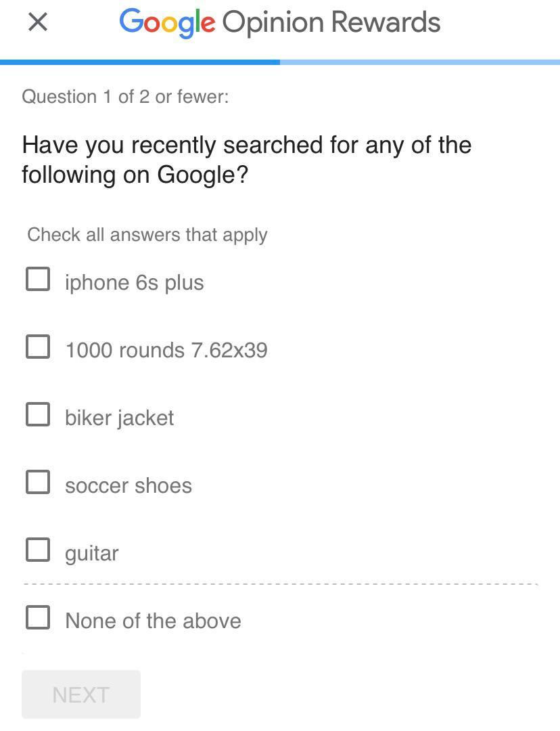560x731 pixels.
Task: Click the "Have you recently searched" question heading
Action: click(246, 160)
